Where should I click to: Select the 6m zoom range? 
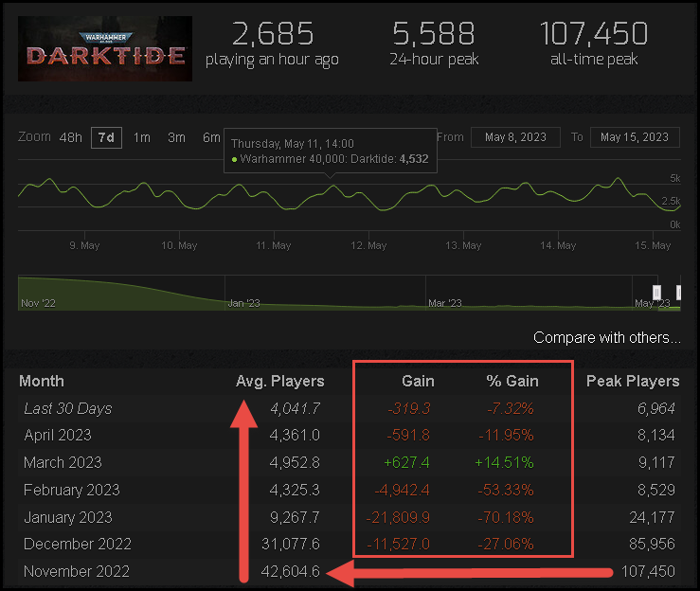[x=211, y=137]
